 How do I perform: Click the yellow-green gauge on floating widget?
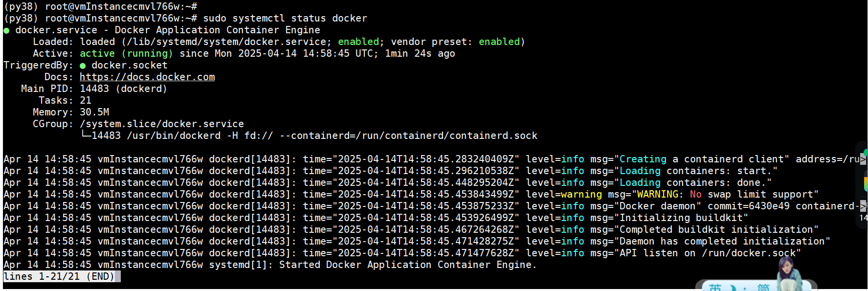tap(866, 183)
